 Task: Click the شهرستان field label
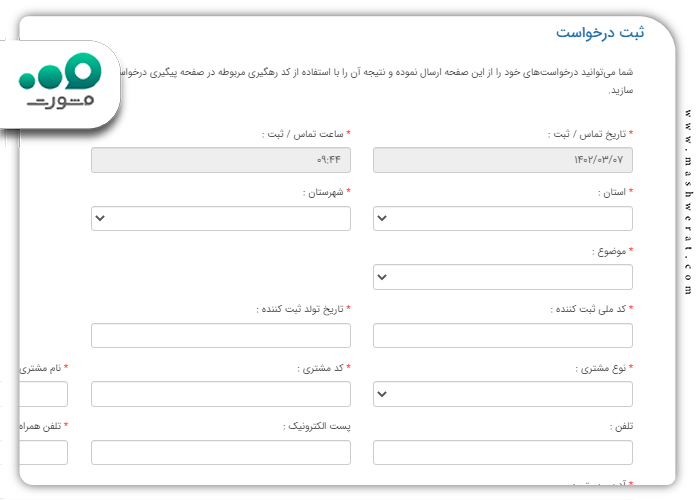(x=326, y=192)
